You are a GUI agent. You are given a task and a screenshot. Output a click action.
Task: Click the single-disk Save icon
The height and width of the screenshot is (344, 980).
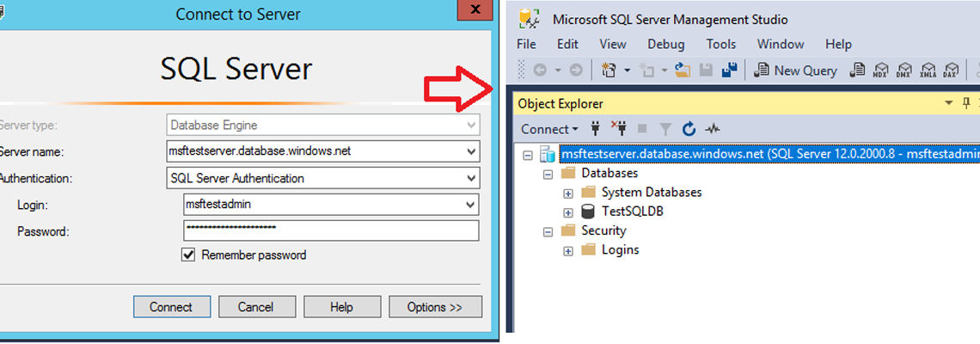706,70
